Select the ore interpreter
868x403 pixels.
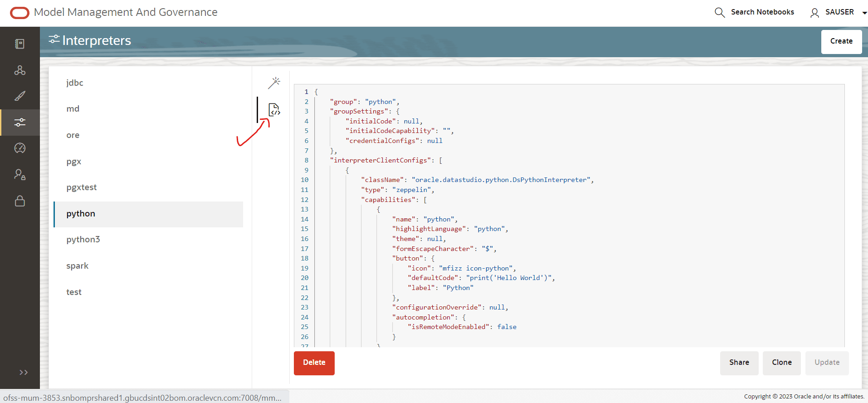coord(148,135)
